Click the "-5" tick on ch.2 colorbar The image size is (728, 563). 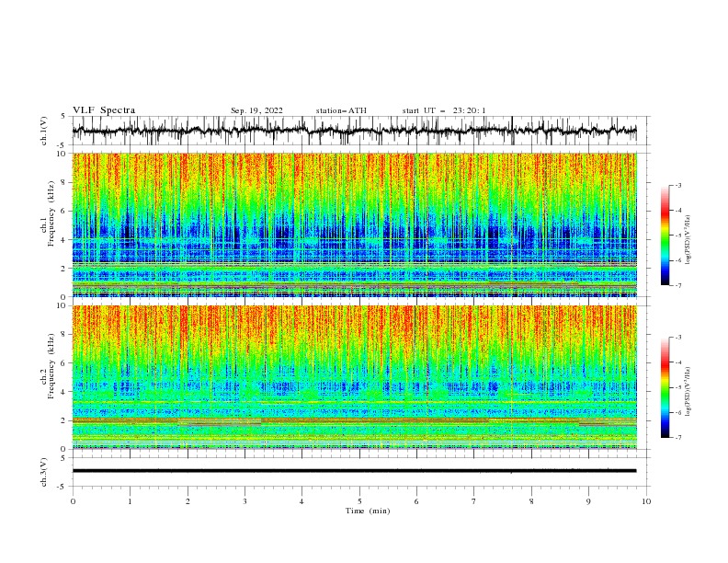click(x=677, y=387)
